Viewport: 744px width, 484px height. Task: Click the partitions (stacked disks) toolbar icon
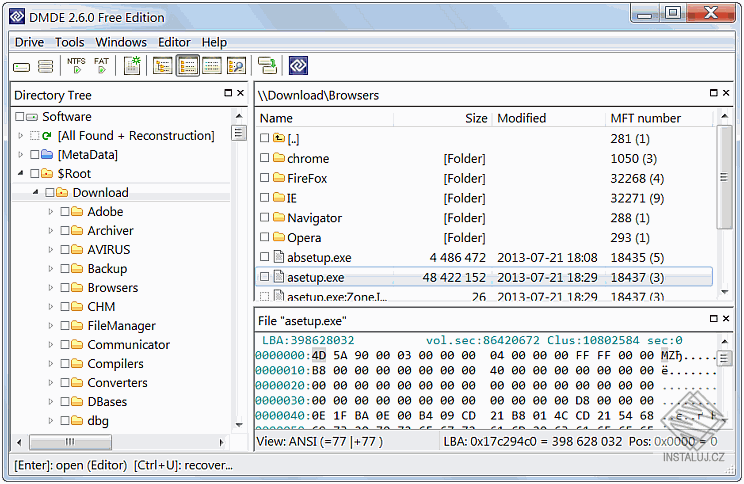point(45,67)
